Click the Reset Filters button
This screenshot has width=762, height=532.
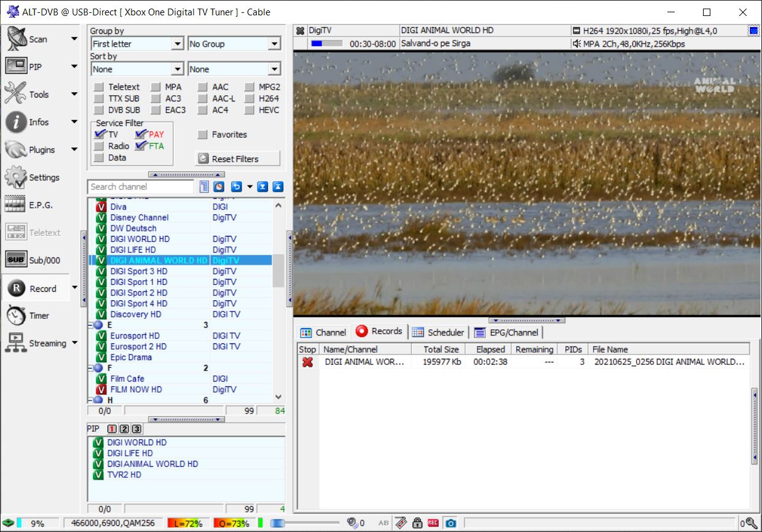[x=237, y=158]
